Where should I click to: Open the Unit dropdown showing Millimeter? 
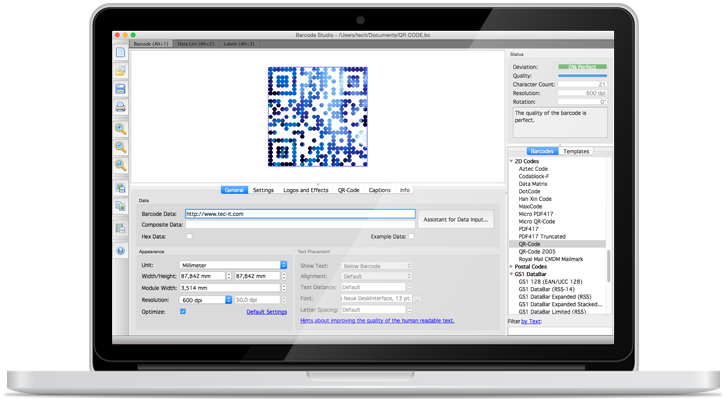click(x=233, y=265)
